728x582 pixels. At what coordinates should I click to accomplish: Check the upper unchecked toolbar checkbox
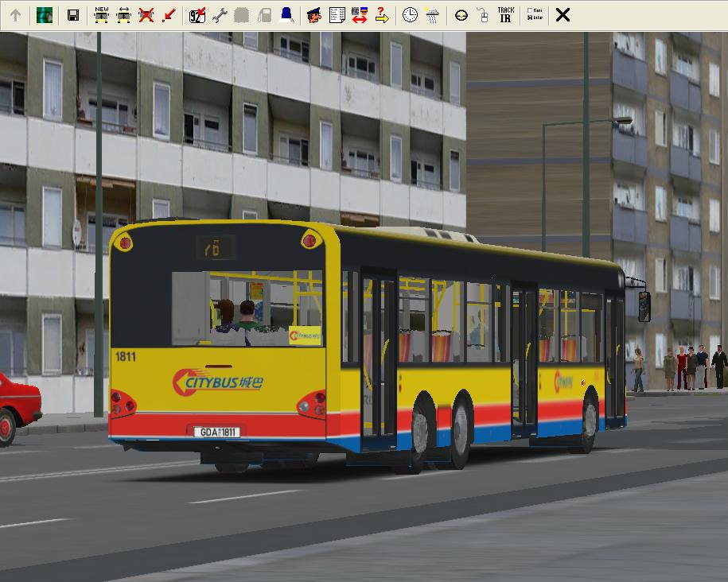pos(530,10)
